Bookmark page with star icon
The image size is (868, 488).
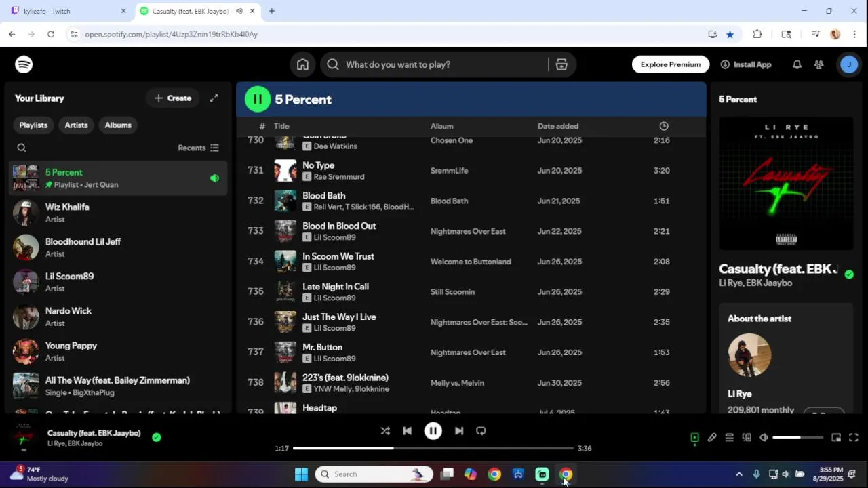click(730, 34)
